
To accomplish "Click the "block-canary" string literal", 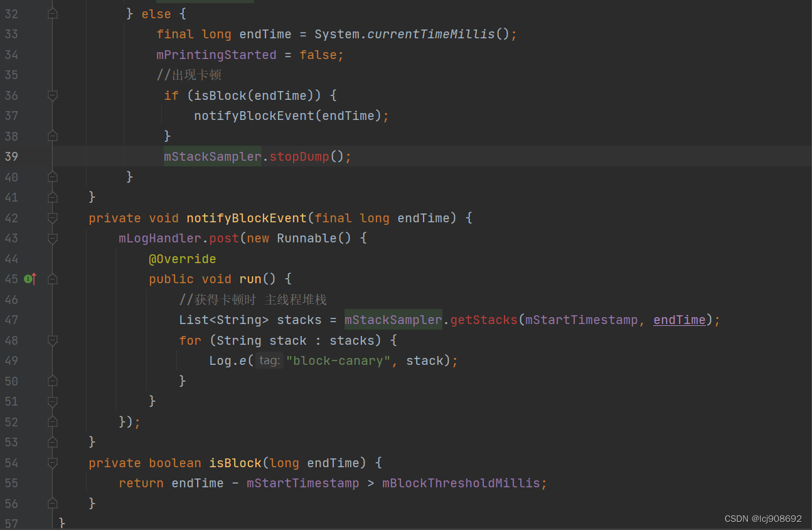I will tap(339, 360).
